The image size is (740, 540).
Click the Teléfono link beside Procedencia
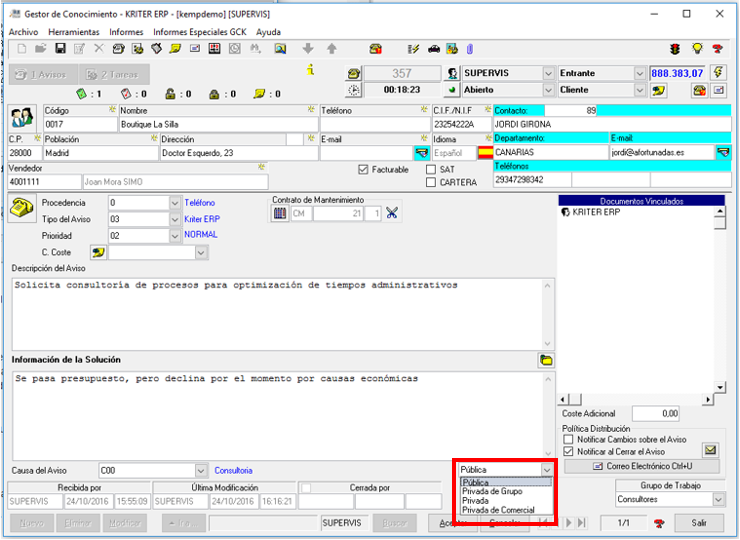200,203
